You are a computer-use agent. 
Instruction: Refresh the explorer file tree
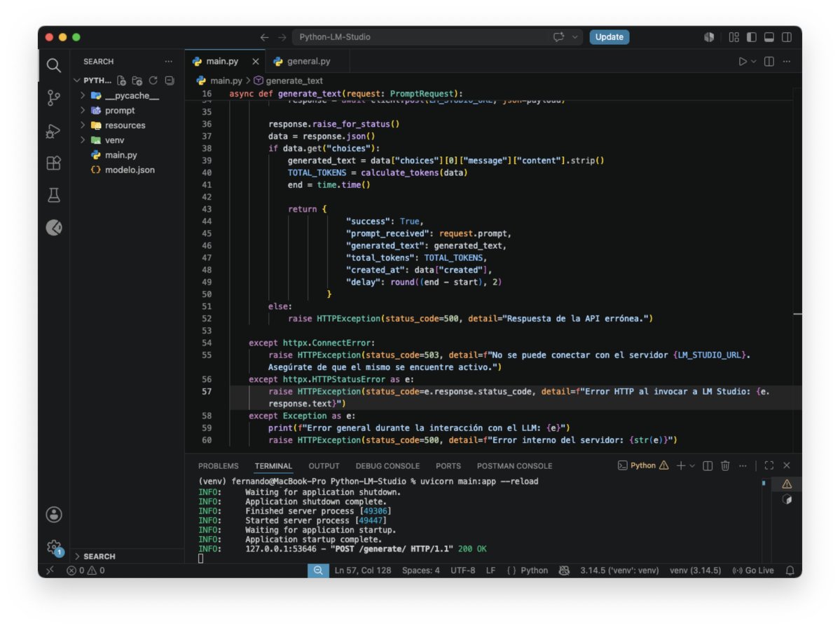[153, 81]
